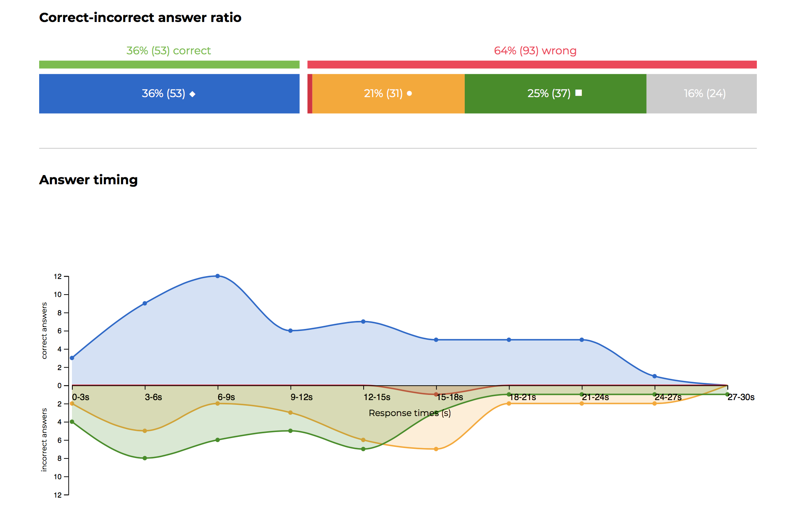Click blue data point at 3-6s

[x=145, y=303]
